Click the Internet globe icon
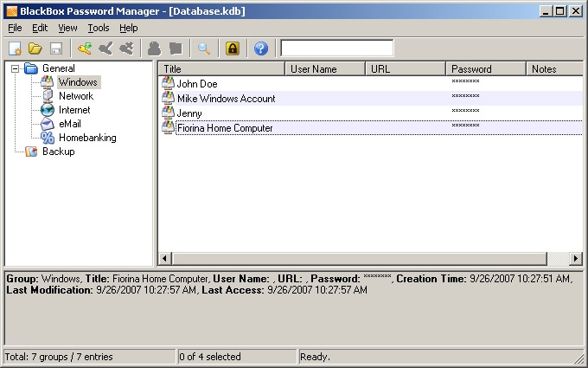The image size is (588, 368). click(x=48, y=110)
